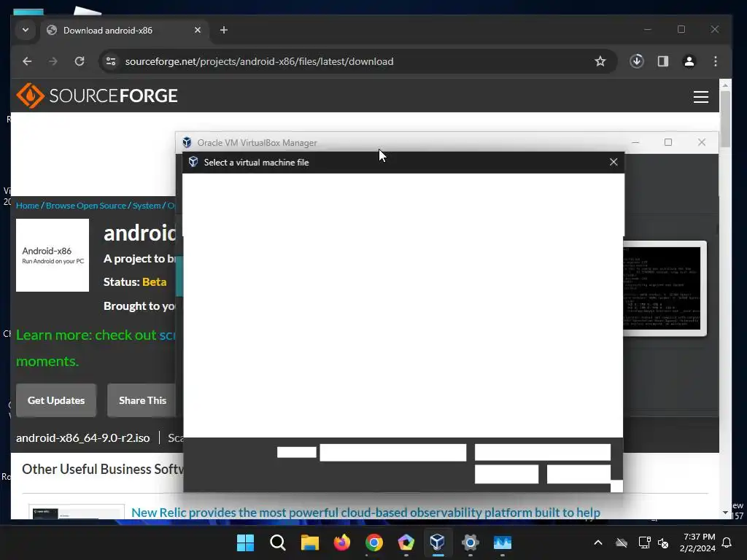Open the Settings gear app in the taskbar
The width and height of the screenshot is (747, 560).
point(471,542)
